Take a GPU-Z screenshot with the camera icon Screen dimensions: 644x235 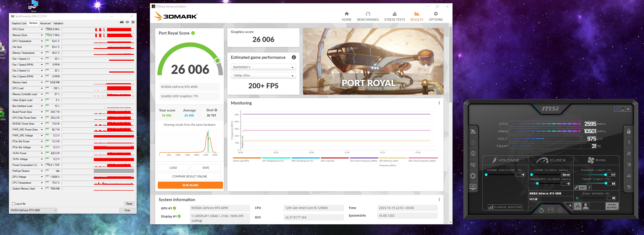coord(122,22)
